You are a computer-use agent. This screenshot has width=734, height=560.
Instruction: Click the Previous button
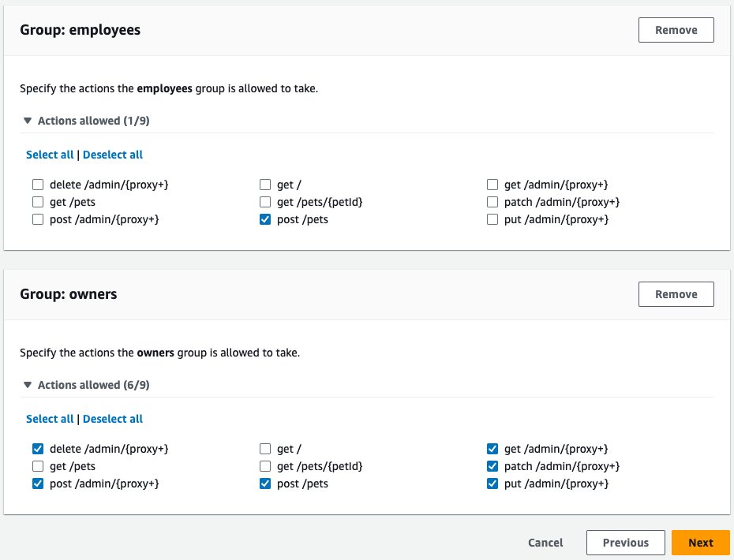point(625,542)
